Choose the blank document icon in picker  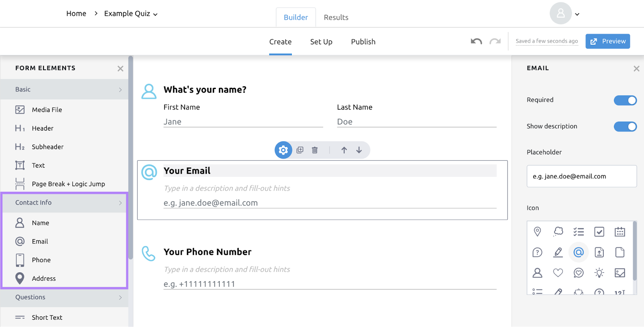[x=620, y=252]
